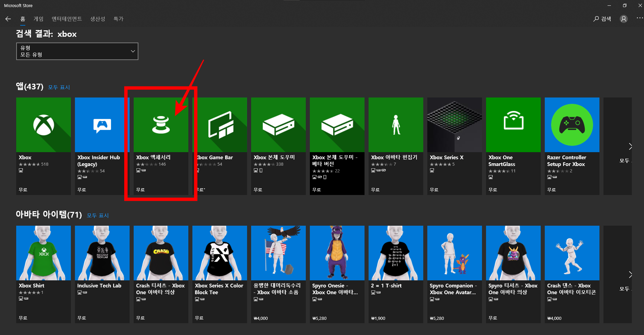Open the Xbox One SmartGlass icon

pyautogui.click(x=513, y=125)
